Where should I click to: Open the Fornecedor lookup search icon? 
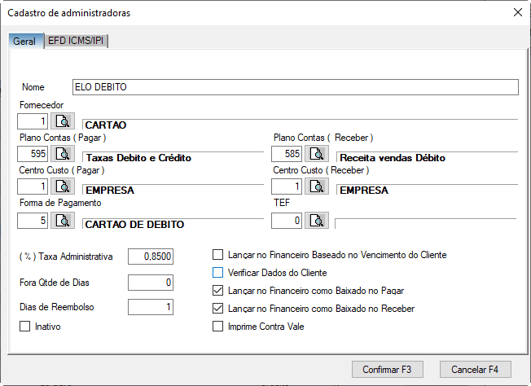(63, 121)
